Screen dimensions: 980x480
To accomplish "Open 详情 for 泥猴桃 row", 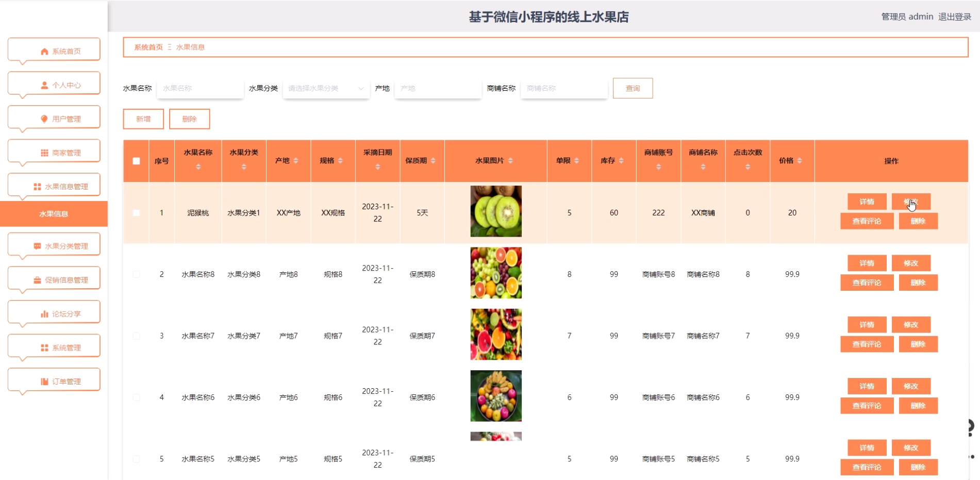I will pos(867,202).
